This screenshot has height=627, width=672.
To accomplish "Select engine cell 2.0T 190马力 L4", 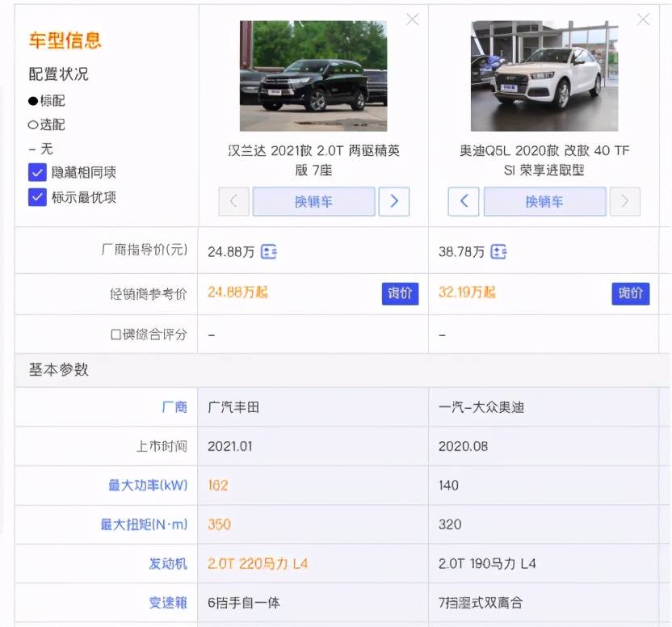I will click(x=487, y=563).
